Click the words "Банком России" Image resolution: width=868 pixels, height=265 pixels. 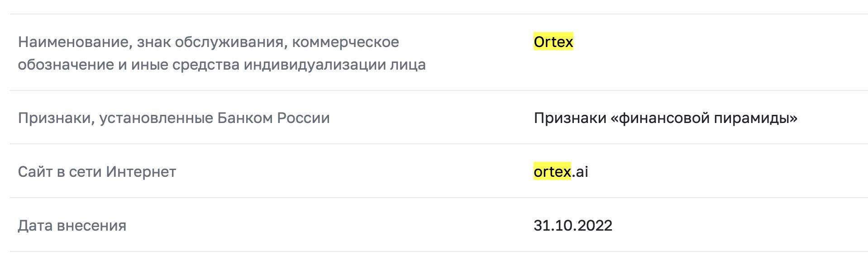(273, 118)
